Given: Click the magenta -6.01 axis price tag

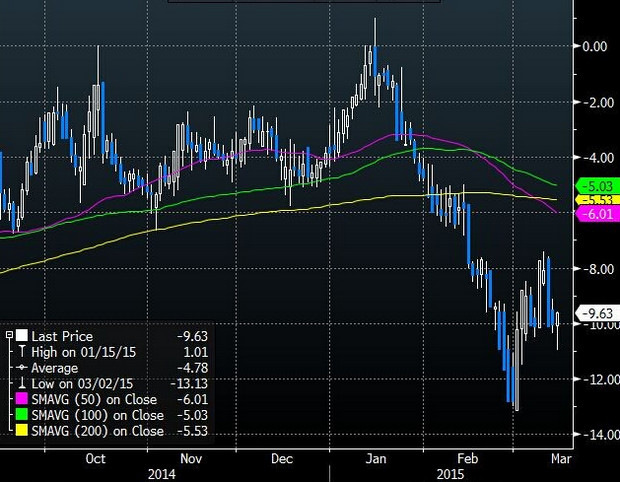Looking at the screenshot, I should coord(597,214).
